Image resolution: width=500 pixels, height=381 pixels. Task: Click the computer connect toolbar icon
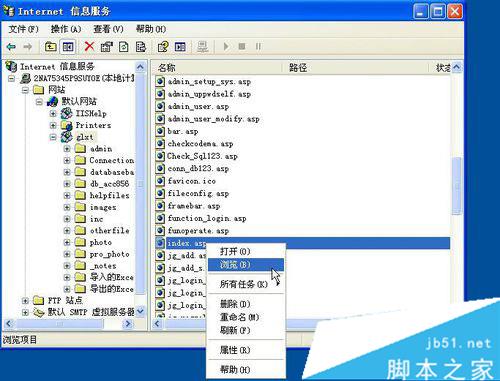coord(202,47)
